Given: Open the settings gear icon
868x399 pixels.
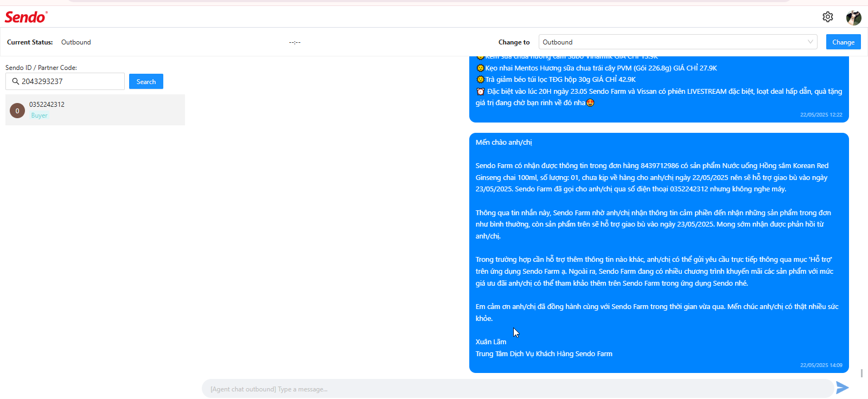Looking at the screenshot, I should [827, 17].
